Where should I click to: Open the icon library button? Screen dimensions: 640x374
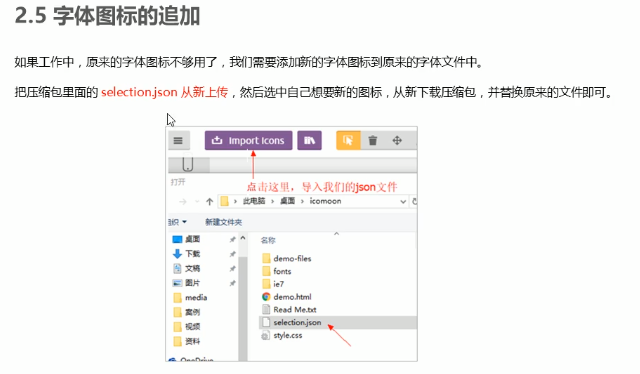click(309, 140)
